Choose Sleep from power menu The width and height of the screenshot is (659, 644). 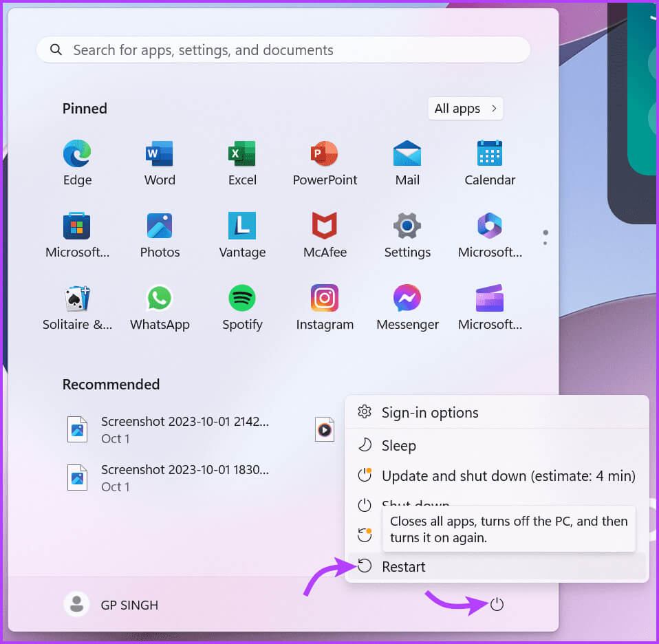497,445
